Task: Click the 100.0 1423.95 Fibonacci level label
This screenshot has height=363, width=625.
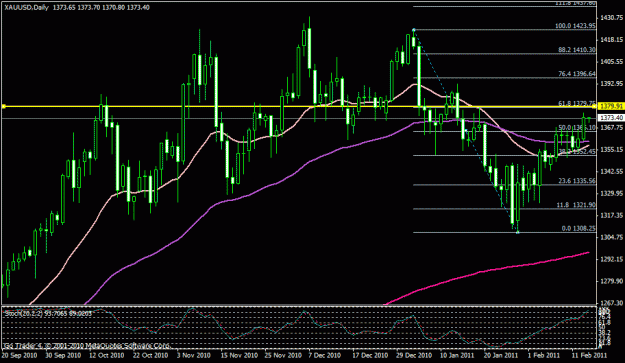Action: point(576,26)
